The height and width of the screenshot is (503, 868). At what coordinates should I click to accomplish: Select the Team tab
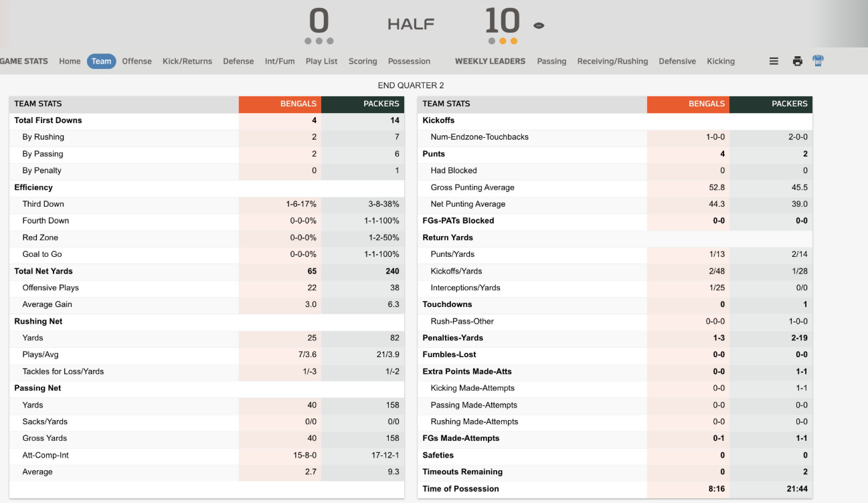[x=102, y=61]
